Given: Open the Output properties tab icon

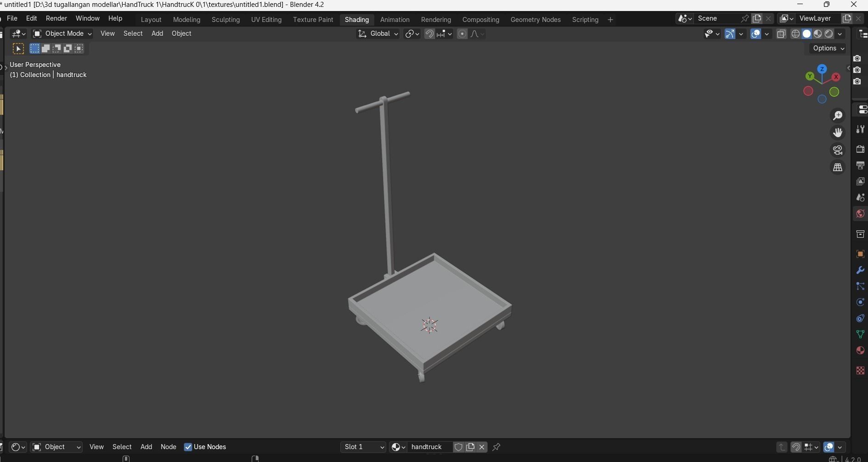Looking at the screenshot, I should (860, 165).
